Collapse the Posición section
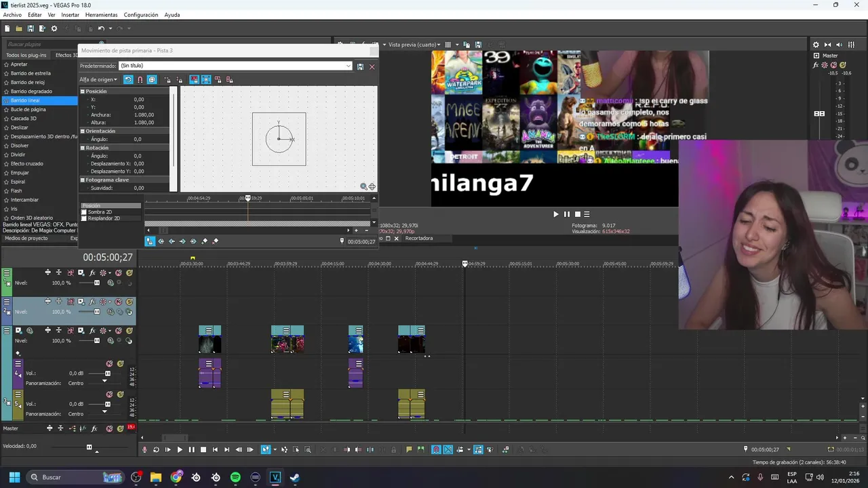Image resolution: width=868 pixels, height=488 pixels. (83, 91)
